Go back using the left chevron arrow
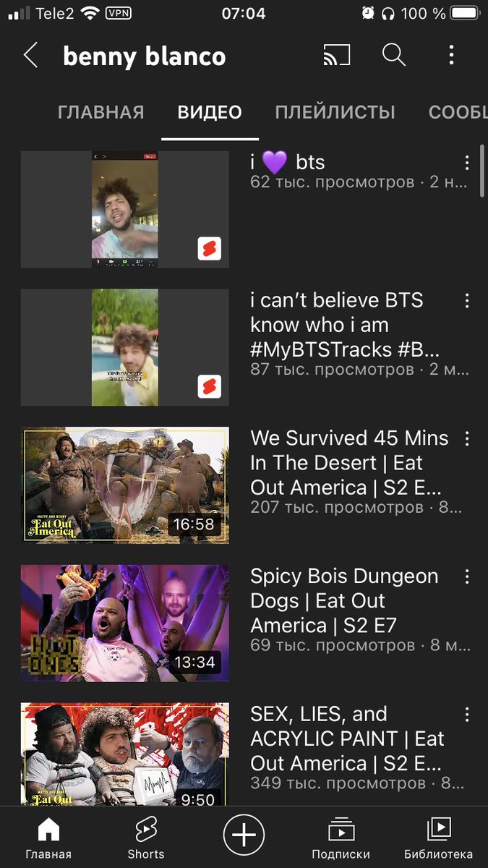This screenshot has width=488, height=868. (x=30, y=55)
